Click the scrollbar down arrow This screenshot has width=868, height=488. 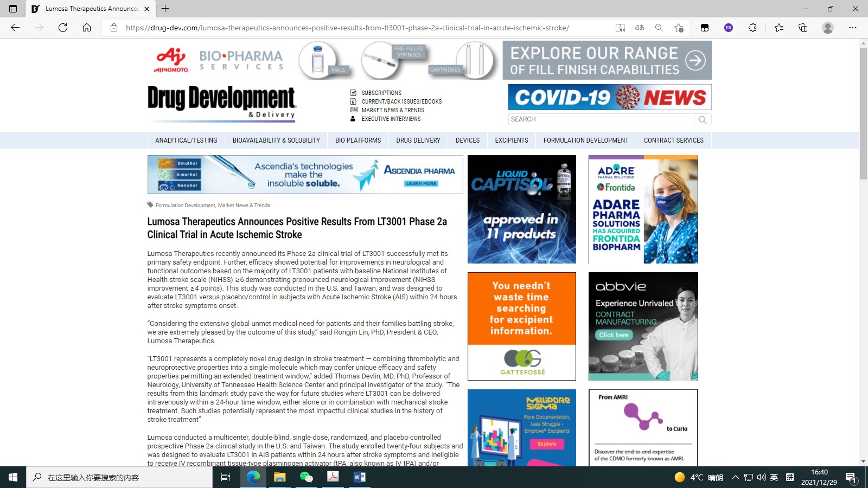[x=863, y=461]
